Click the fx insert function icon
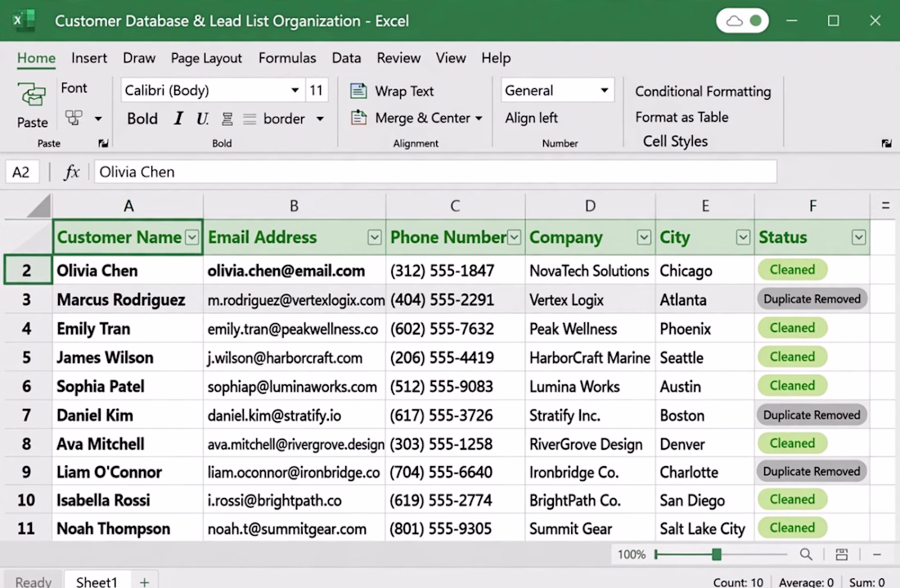Screen dimensions: 900x588 71,172
